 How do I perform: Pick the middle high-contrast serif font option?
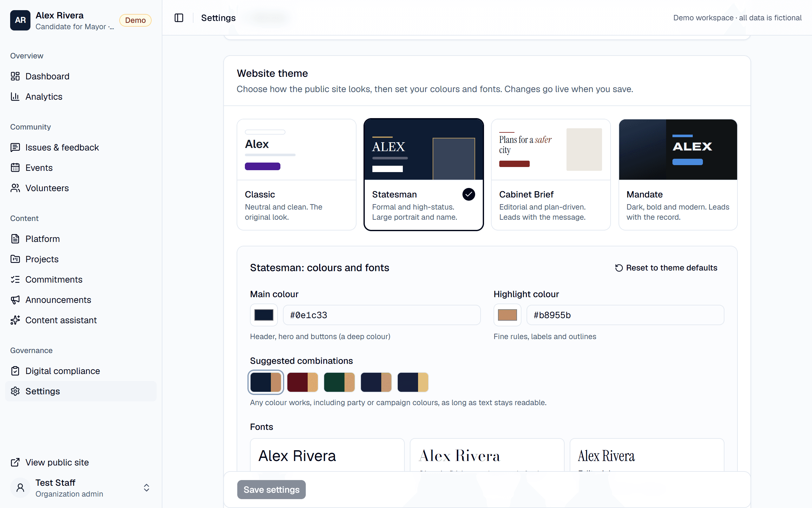point(487,455)
